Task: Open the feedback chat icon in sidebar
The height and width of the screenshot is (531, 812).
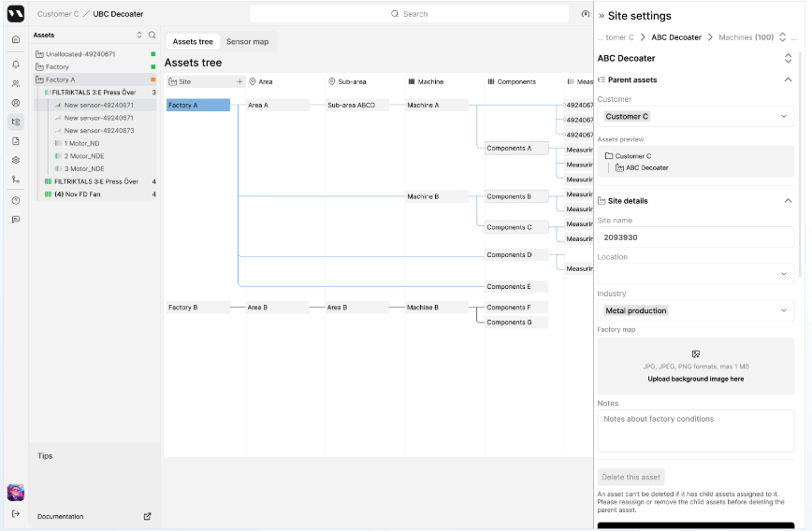Action: point(16,220)
